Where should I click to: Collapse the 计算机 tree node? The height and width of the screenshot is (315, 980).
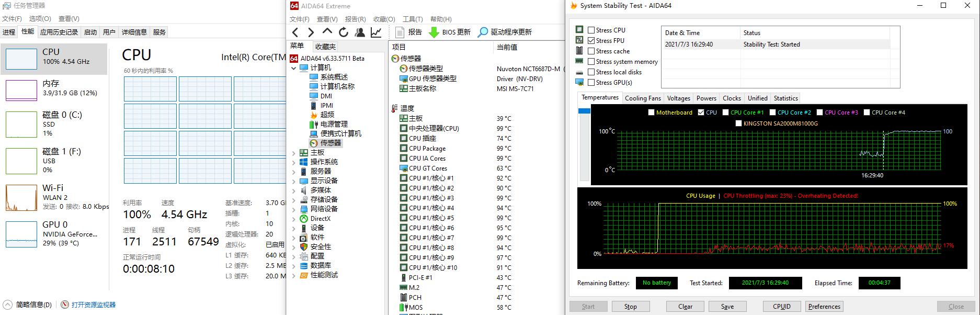click(293, 68)
